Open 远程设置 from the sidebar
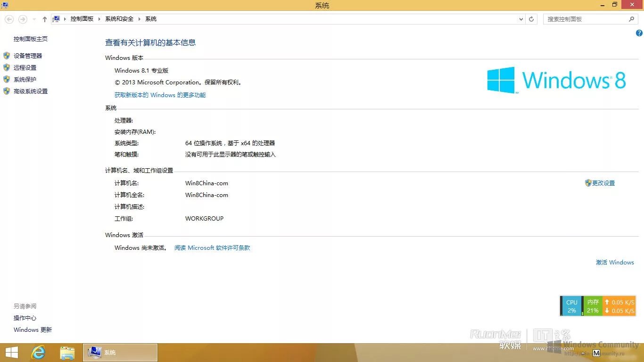This screenshot has height=362, width=644. 25,67
